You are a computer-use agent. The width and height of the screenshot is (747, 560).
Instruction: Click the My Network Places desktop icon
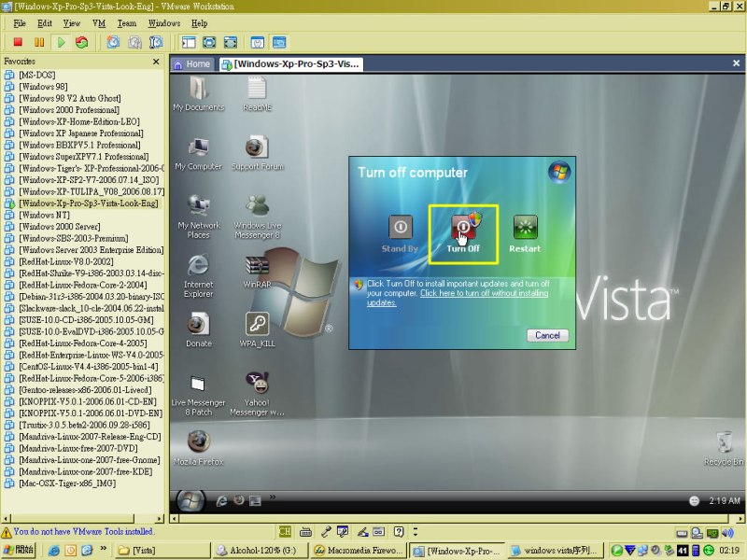(x=199, y=217)
